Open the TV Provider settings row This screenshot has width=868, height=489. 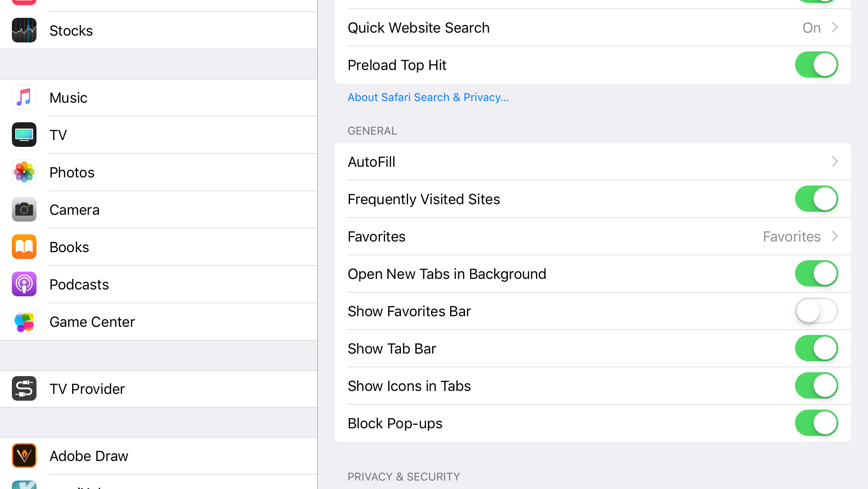click(x=159, y=389)
